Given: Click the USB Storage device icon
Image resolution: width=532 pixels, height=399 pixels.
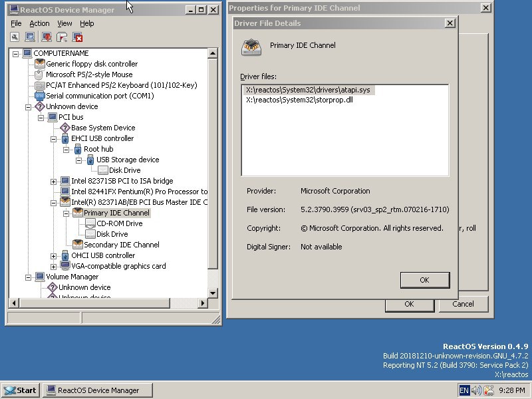Looking at the screenshot, I should tap(90, 160).
